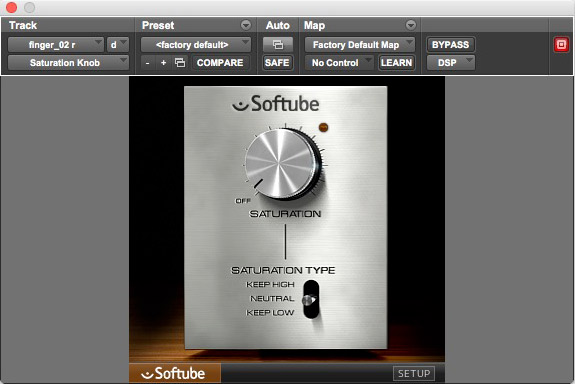Screen dimensions: 575x384
Task: Open the Map menu circular arrow
Action: pos(411,25)
